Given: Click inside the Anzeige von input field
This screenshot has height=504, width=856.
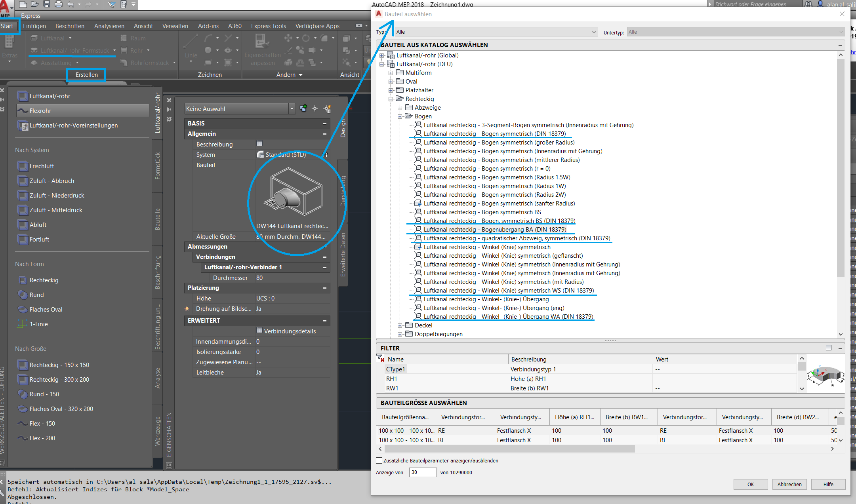Looking at the screenshot, I should point(422,472).
